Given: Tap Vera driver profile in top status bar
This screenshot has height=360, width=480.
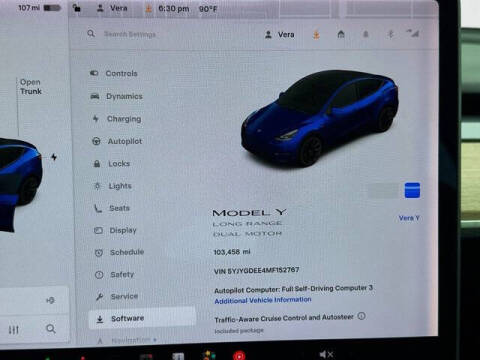Looking at the screenshot, I should pos(112,8).
